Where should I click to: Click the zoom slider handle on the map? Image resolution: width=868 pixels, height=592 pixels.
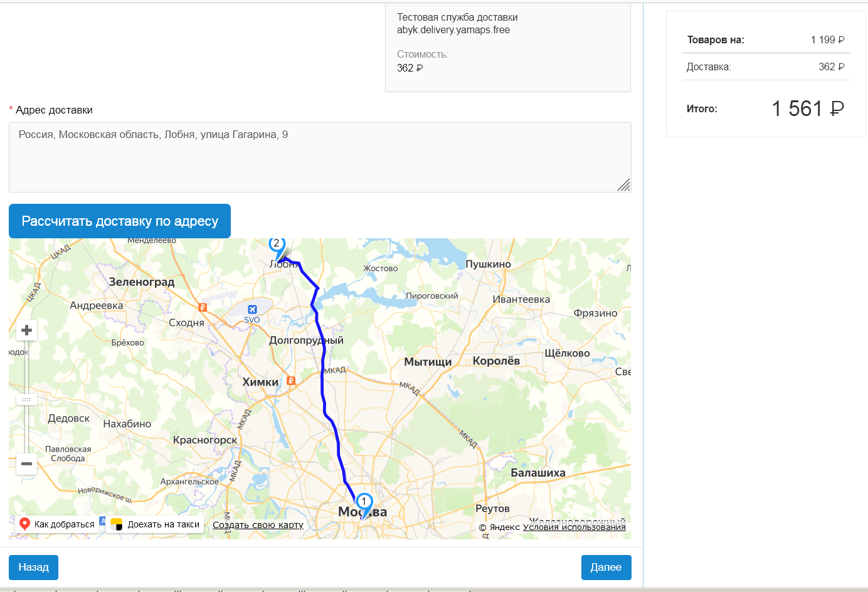[26, 399]
